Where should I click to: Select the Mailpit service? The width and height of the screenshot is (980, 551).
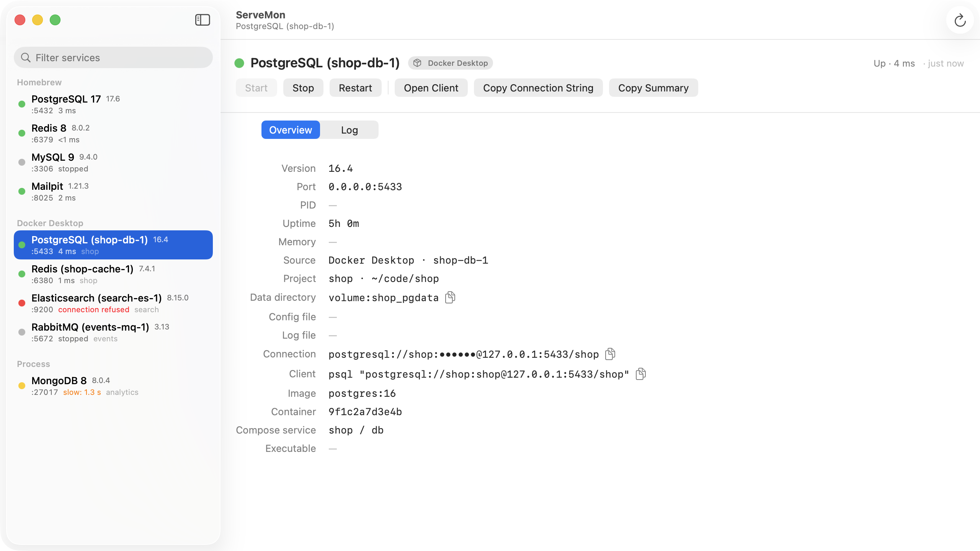coord(113,191)
